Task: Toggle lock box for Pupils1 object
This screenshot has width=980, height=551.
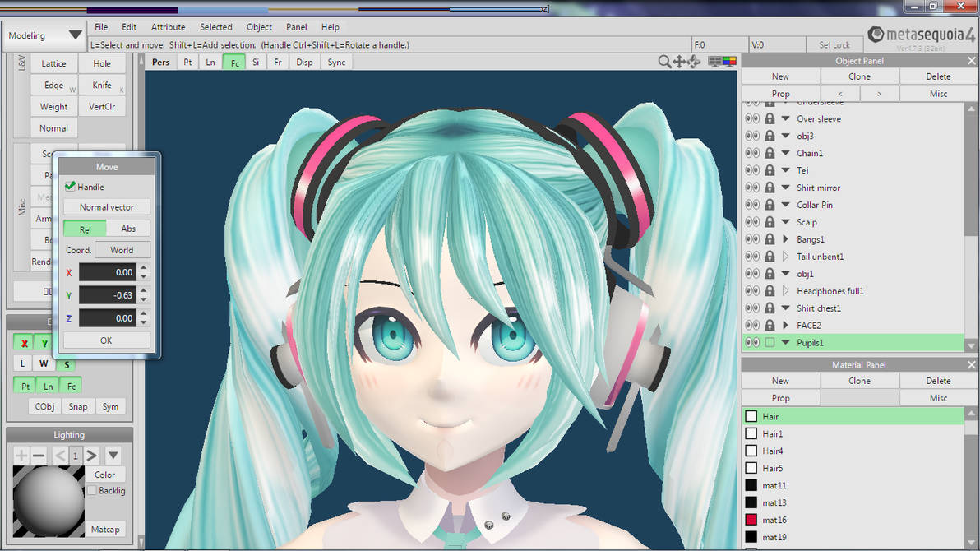Action: tap(770, 342)
